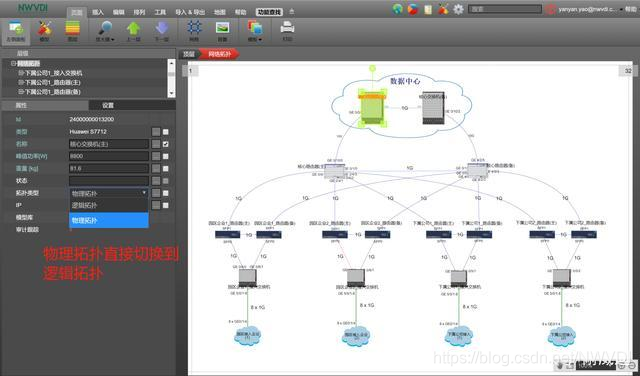Click the NWVDI logo

(33, 7)
